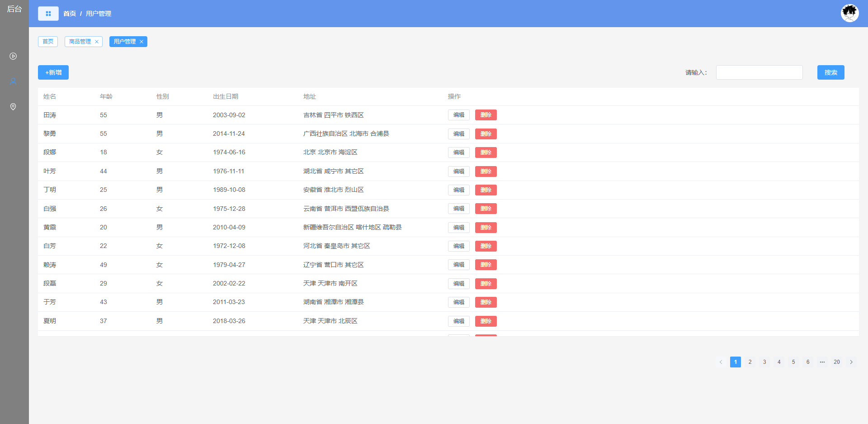The width and height of the screenshot is (868, 424).
Task: Edit the row for 段磊
Action: (459, 284)
